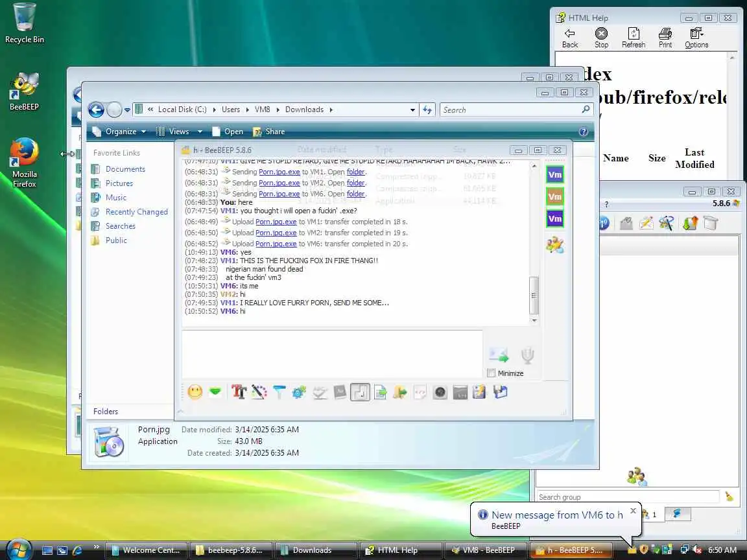Expand address bar history dropdown
Viewport: 747px width, 560px height.
click(x=412, y=110)
